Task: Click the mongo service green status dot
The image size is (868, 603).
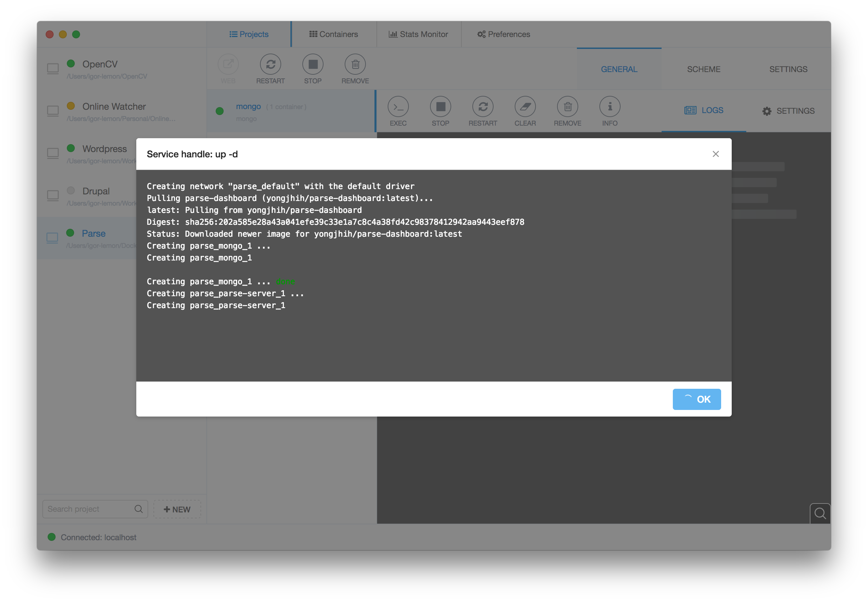Action: coord(220,111)
